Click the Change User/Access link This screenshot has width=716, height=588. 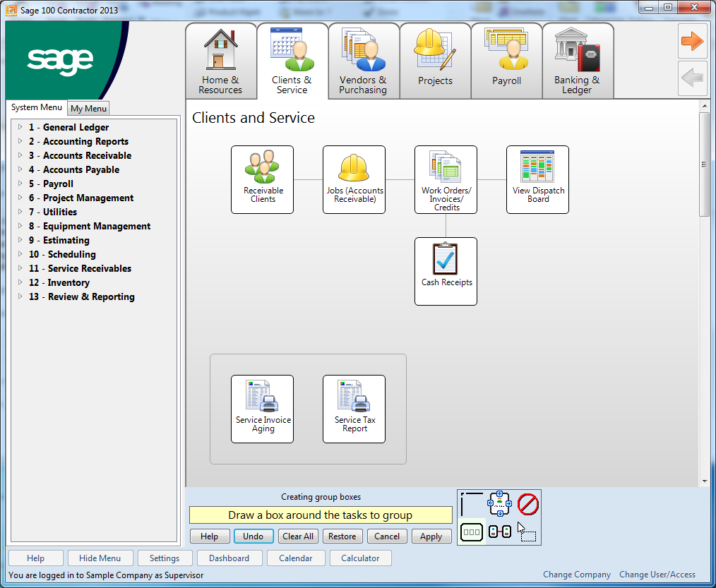point(657,575)
